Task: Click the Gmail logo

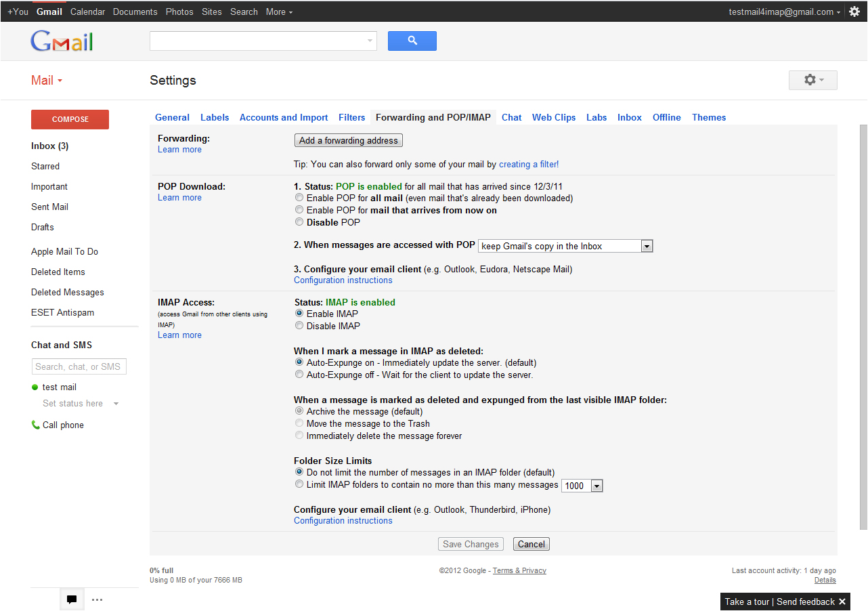Action: (x=62, y=41)
